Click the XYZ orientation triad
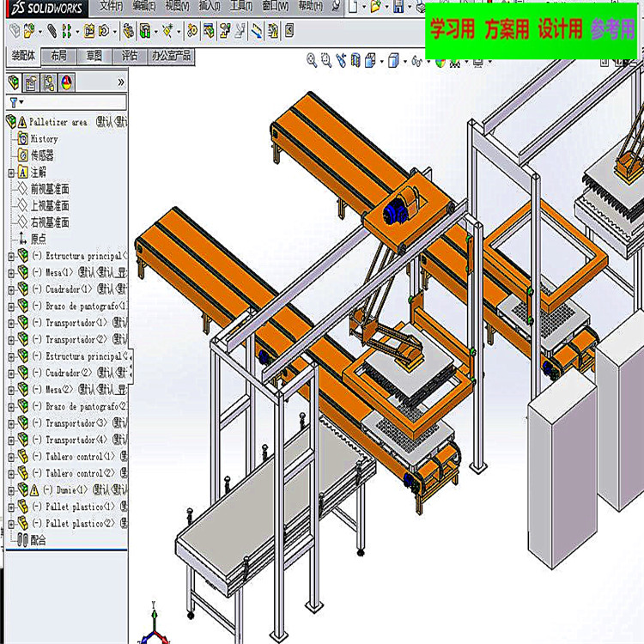644x644 pixels. pos(154,624)
